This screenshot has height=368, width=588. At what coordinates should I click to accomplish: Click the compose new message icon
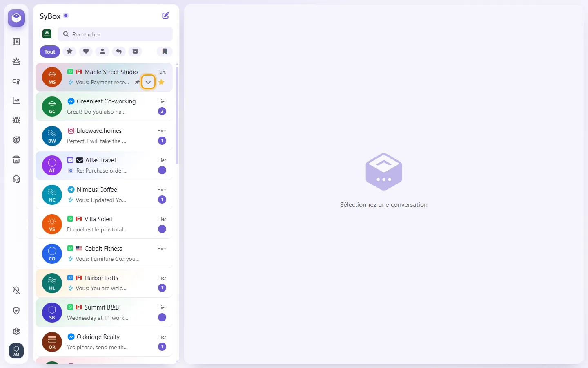[x=166, y=16]
